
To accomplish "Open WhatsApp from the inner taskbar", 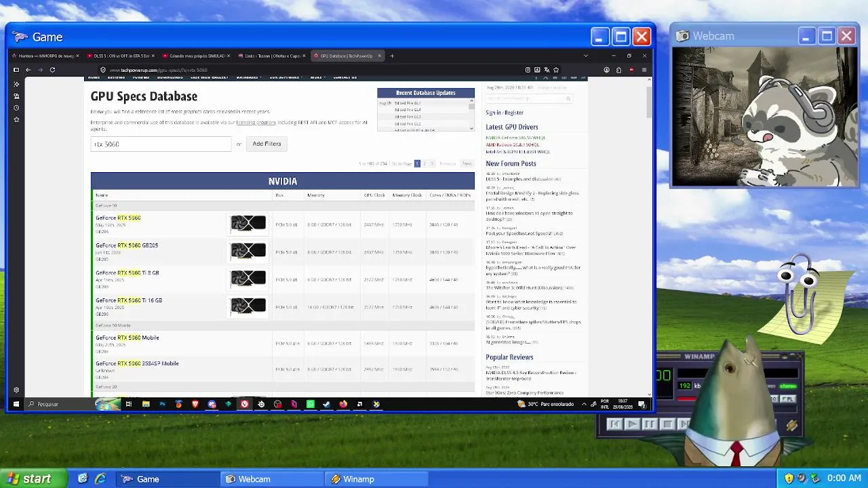I will pos(311,404).
